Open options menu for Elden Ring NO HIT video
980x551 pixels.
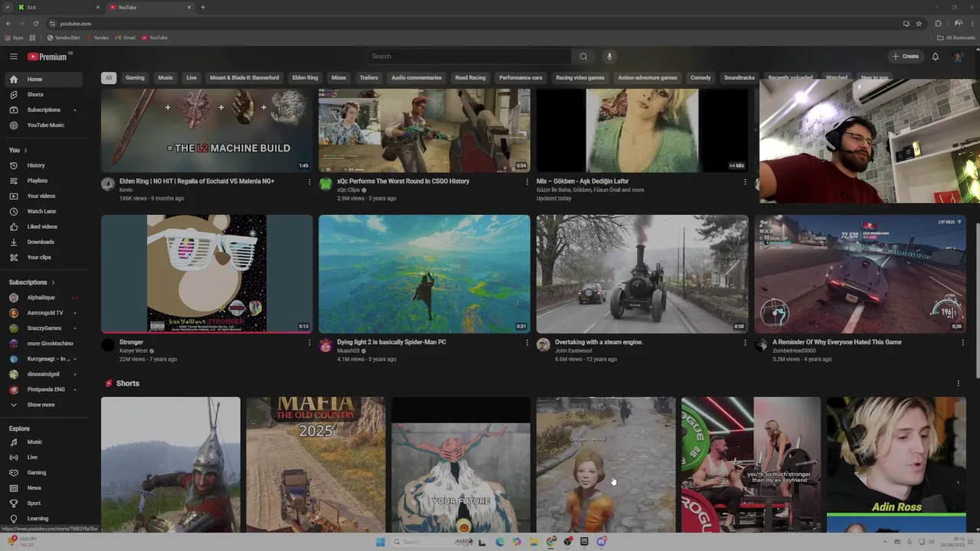coord(309,182)
